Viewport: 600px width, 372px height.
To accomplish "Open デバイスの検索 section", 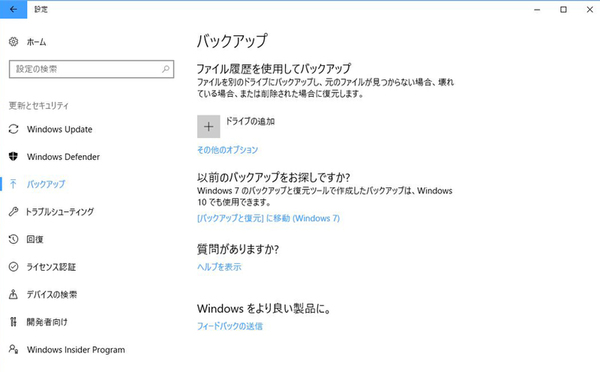I will click(52, 294).
